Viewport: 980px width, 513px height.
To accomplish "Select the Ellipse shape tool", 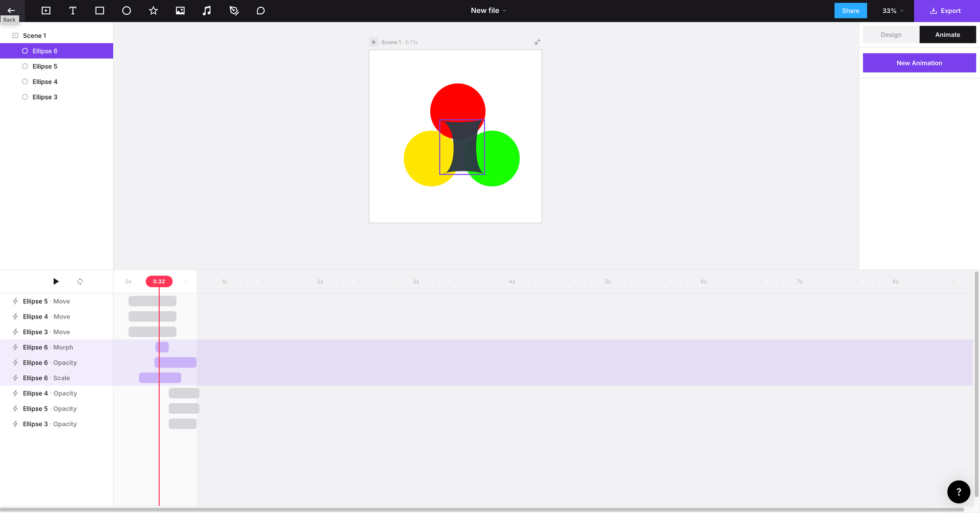I will tap(126, 11).
